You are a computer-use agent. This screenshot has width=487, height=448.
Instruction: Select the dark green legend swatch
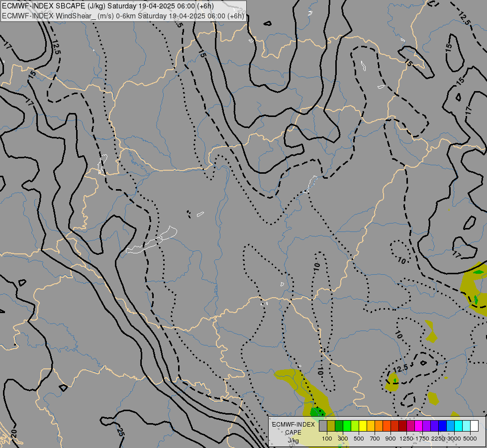tap(339, 426)
